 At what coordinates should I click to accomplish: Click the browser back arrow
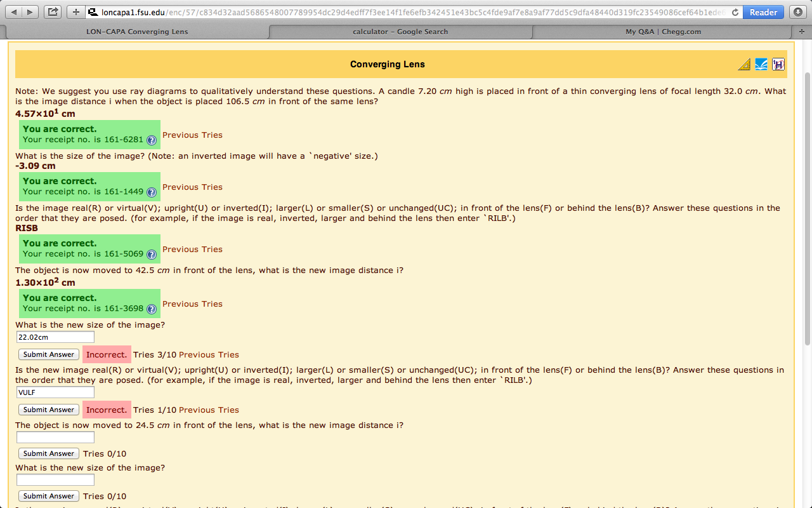(14, 11)
